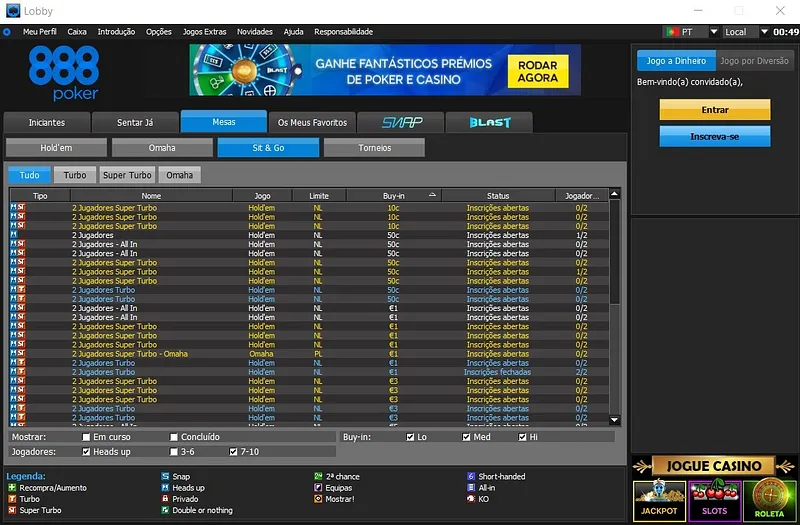Open the Slots casino game icon
Image resolution: width=800 pixels, height=525 pixels.
pos(713,499)
